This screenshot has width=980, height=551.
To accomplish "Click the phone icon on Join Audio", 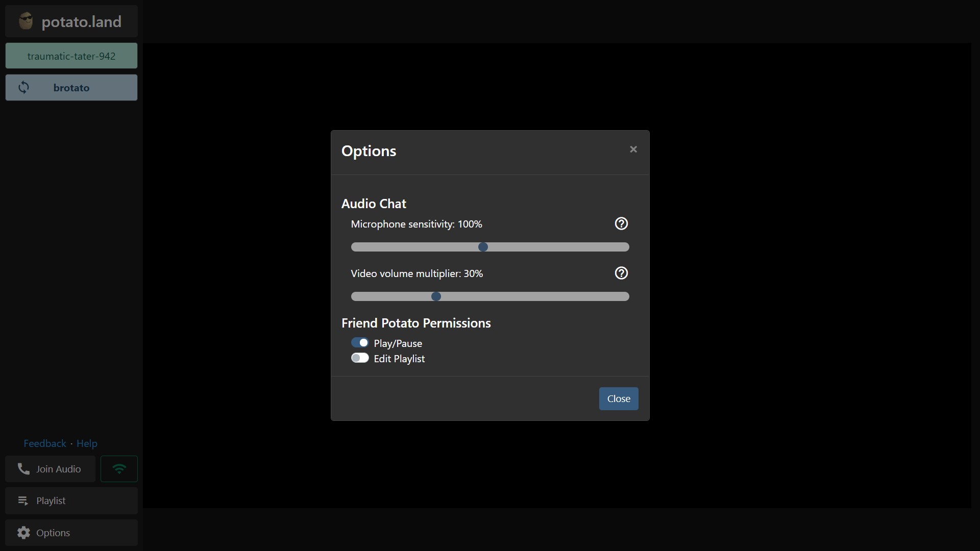I will click(x=23, y=469).
